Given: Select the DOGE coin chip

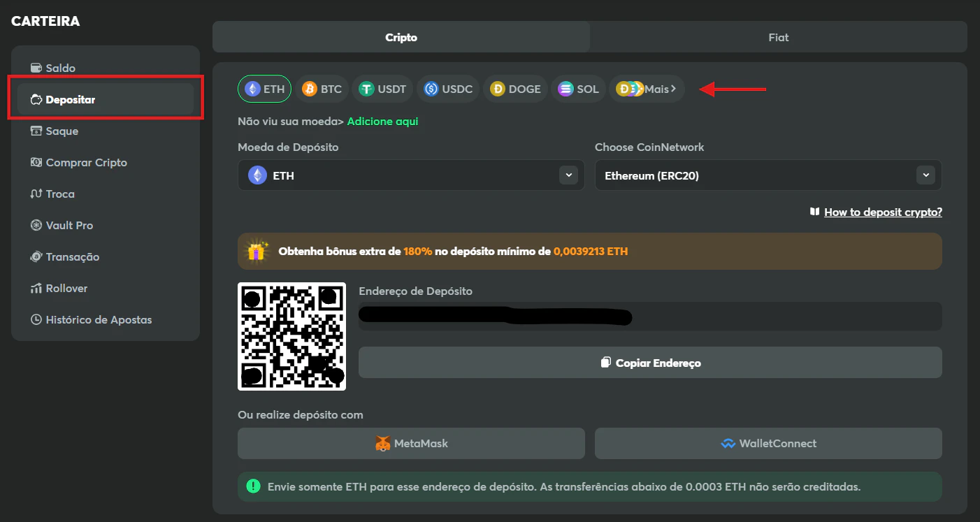Looking at the screenshot, I should pos(515,89).
